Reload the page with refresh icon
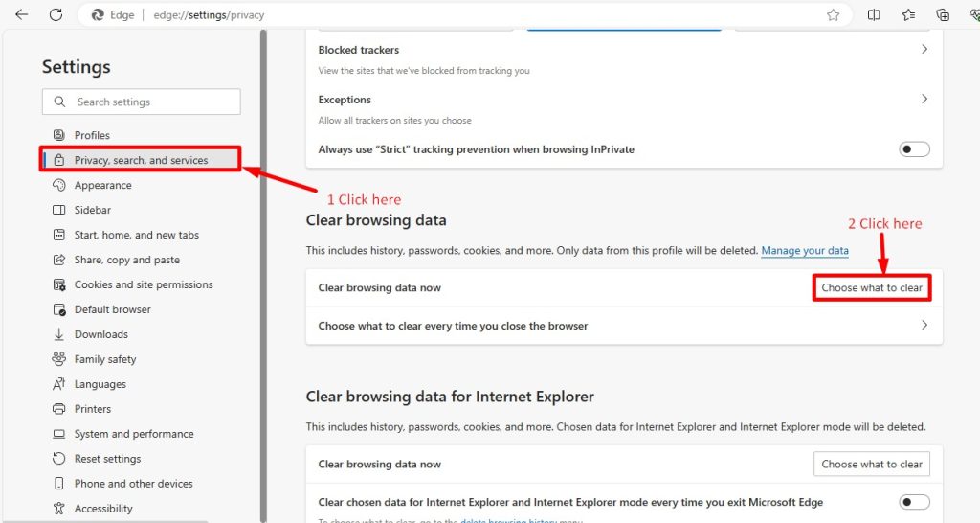This screenshot has width=980, height=523. pyautogui.click(x=56, y=14)
